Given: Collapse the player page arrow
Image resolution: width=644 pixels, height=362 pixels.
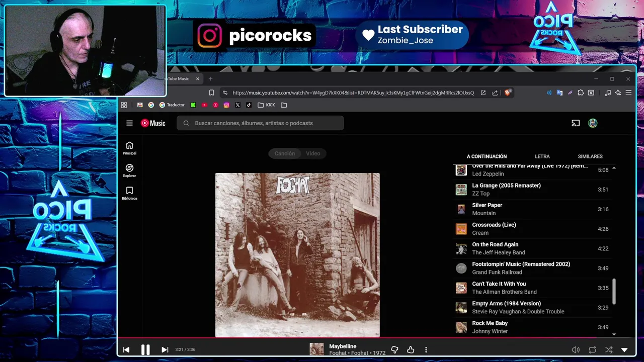Looking at the screenshot, I should [624, 350].
